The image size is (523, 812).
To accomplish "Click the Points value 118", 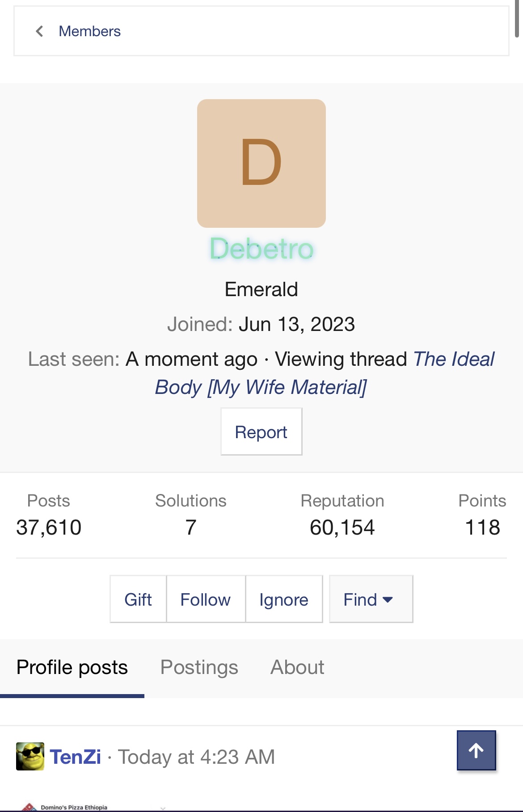I will 482,527.
